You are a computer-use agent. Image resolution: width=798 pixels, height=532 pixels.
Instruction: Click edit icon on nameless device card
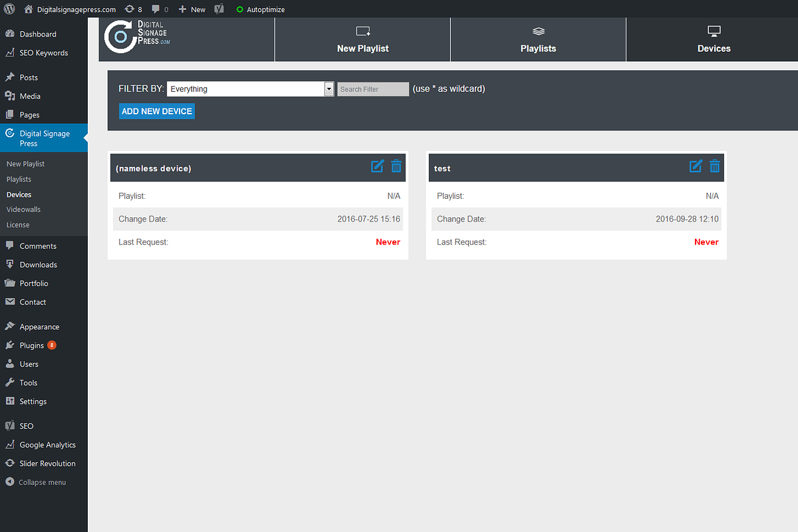point(377,166)
